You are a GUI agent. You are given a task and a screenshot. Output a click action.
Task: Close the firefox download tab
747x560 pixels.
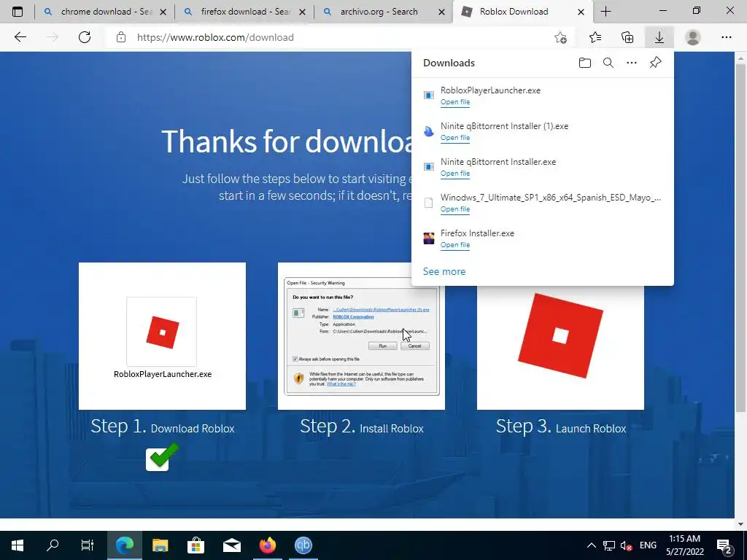303,12
